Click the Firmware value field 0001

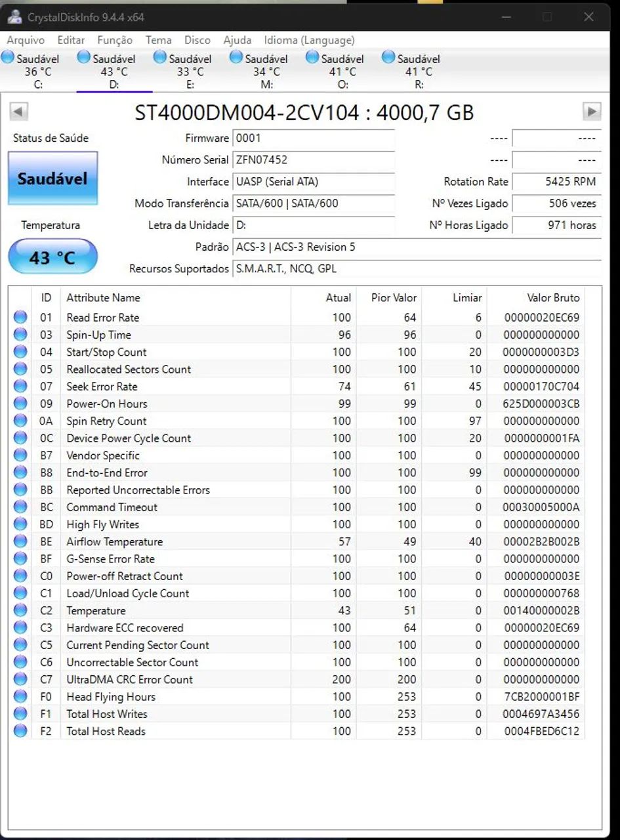[x=314, y=138]
